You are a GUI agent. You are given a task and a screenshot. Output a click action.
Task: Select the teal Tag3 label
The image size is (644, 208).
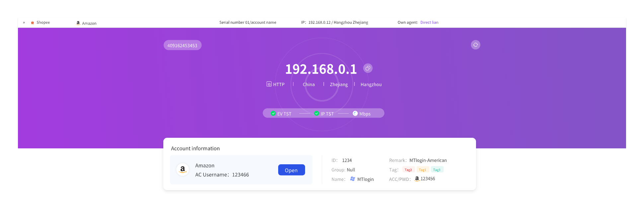pyautogui.click(x=437, y=170)
